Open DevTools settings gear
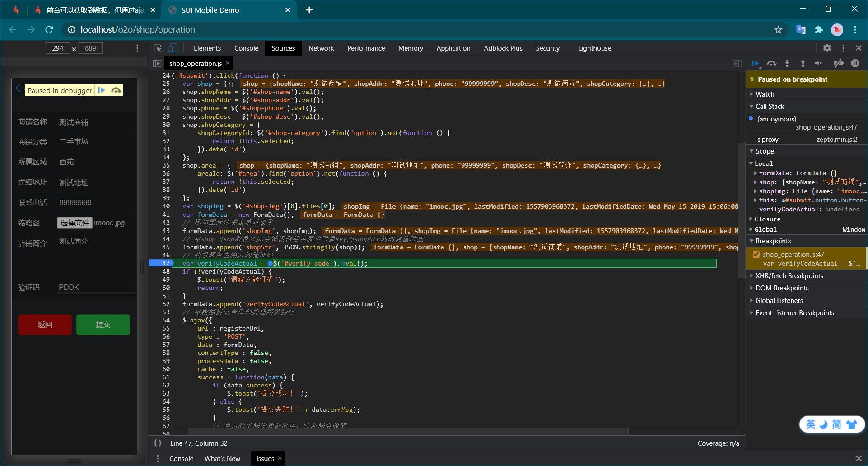Image resolution: width=868 pixels, height=466 pixels. pyautogui.click(x=827, y=48)
